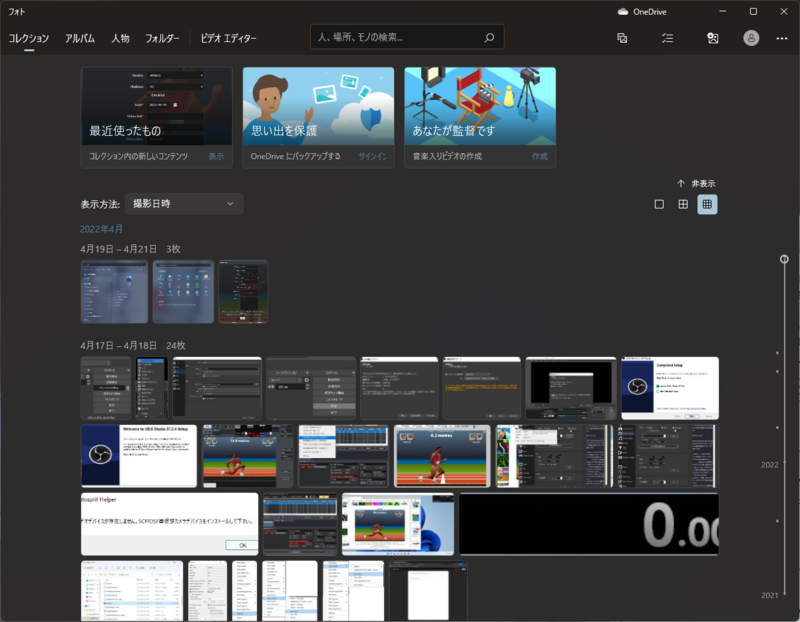Open the thumbnail showing game on Windows 11 desktop

click(397, 524)
